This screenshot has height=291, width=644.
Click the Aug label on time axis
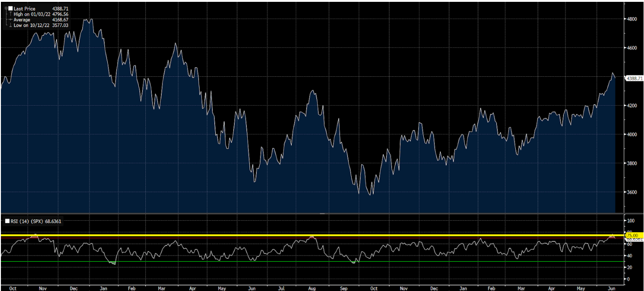[x=312, y=288]
